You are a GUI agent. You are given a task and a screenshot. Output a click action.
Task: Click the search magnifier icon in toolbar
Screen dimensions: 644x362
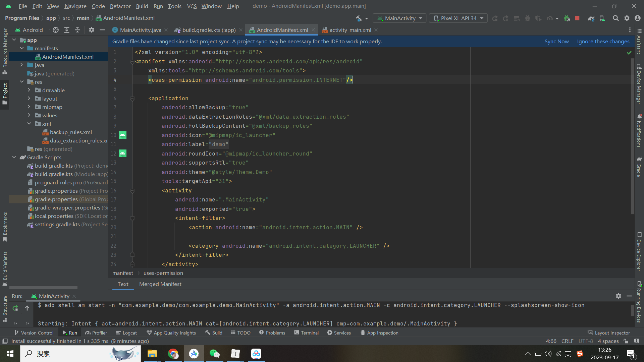point(615,18)
